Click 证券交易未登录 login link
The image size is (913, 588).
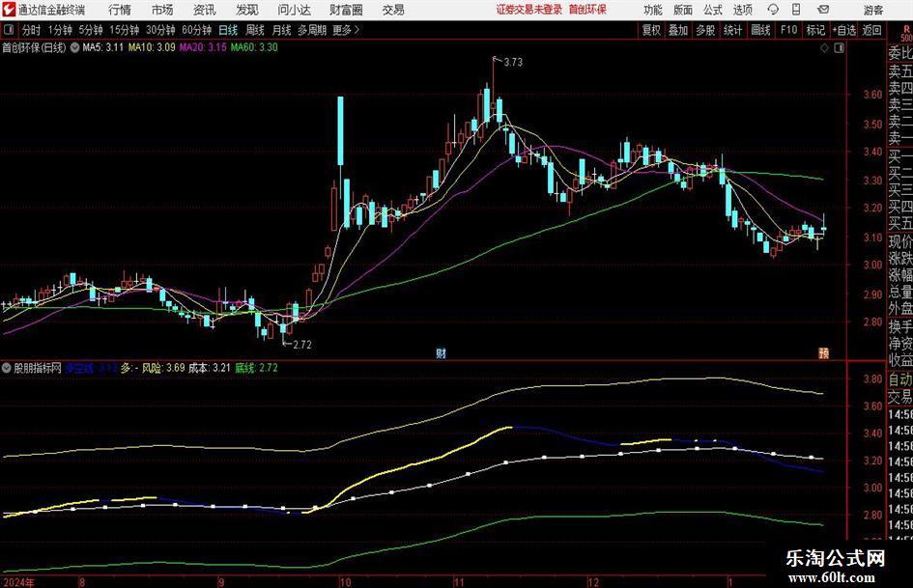529,10
